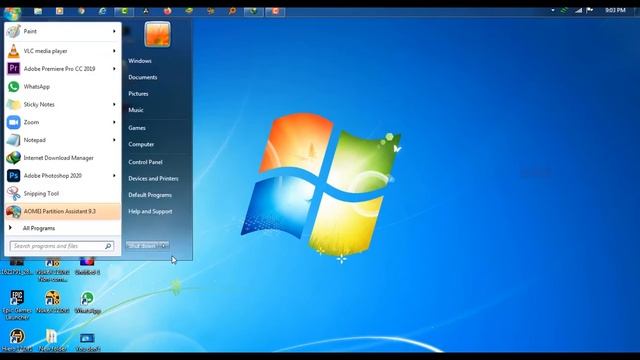Open the Firefox taskbar icon
Image resolution: width=640 pixels, height=360 pixels.
[167, 11]
